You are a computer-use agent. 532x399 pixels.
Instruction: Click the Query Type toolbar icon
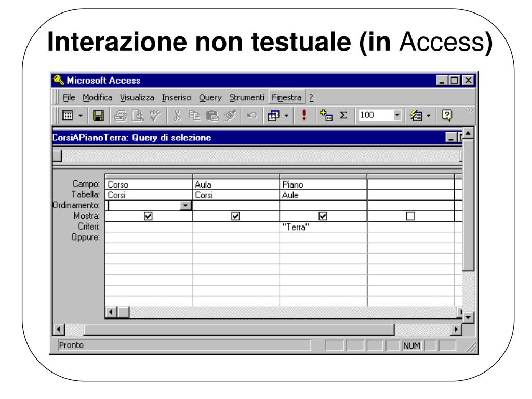273,116
